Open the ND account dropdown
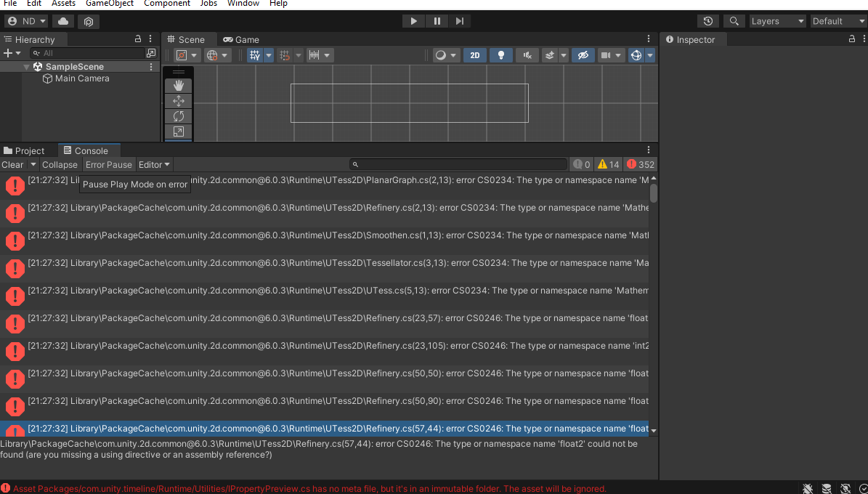 (x=26, y=21)
